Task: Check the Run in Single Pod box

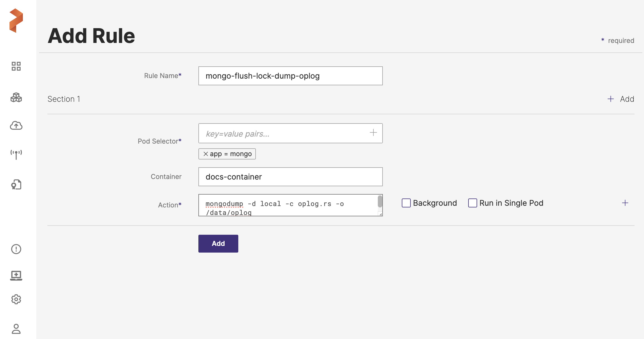Action: pyautogui.click(x=472, y=203)
